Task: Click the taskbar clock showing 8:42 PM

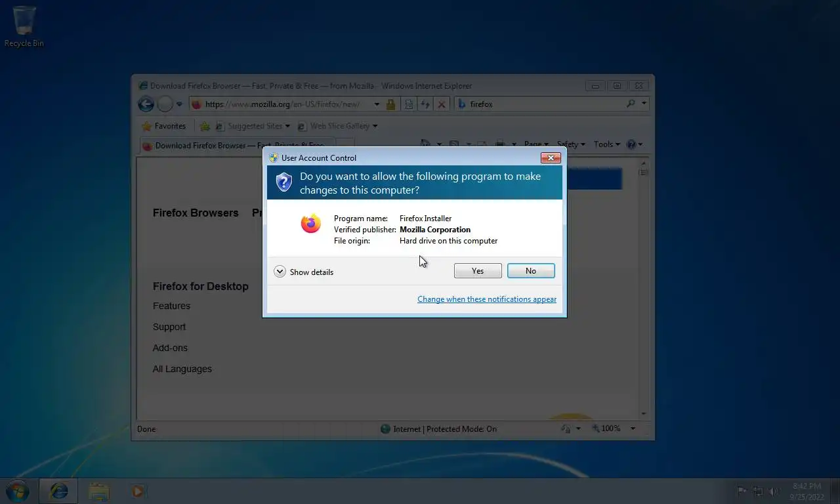Action: (x=807, y=491)
